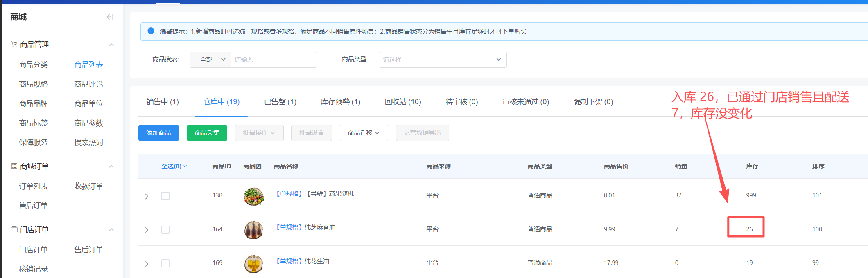This screenshot has width=868, height=278.
Task: Tick the checkbox for product 169
Action: [x=165, y=263]
